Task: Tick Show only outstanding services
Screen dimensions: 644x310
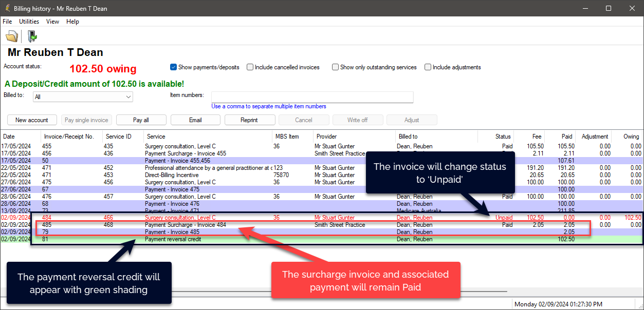Action: click(x=336, y=67)
